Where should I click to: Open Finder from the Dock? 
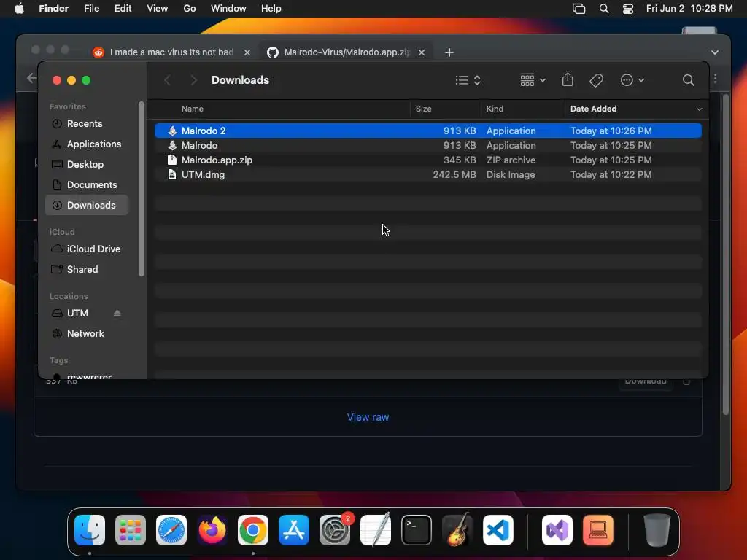90,530
